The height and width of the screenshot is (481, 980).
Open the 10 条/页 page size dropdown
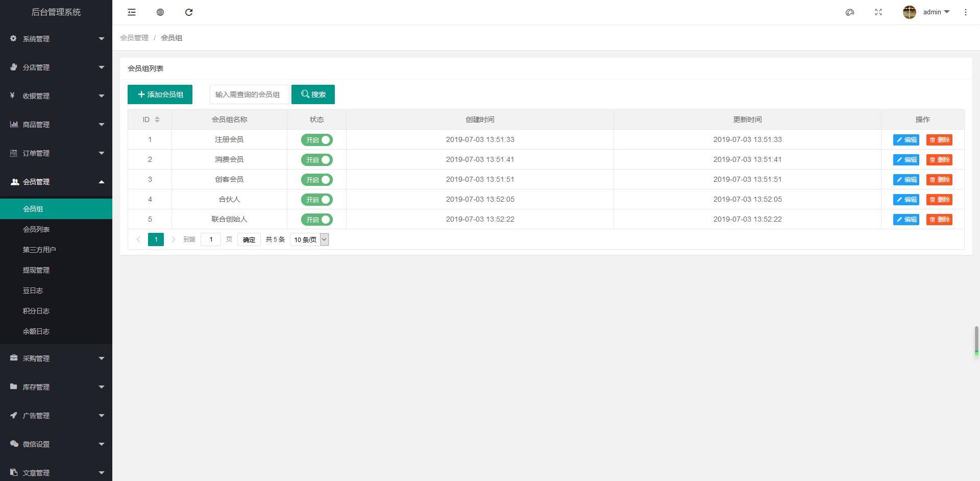309,239
